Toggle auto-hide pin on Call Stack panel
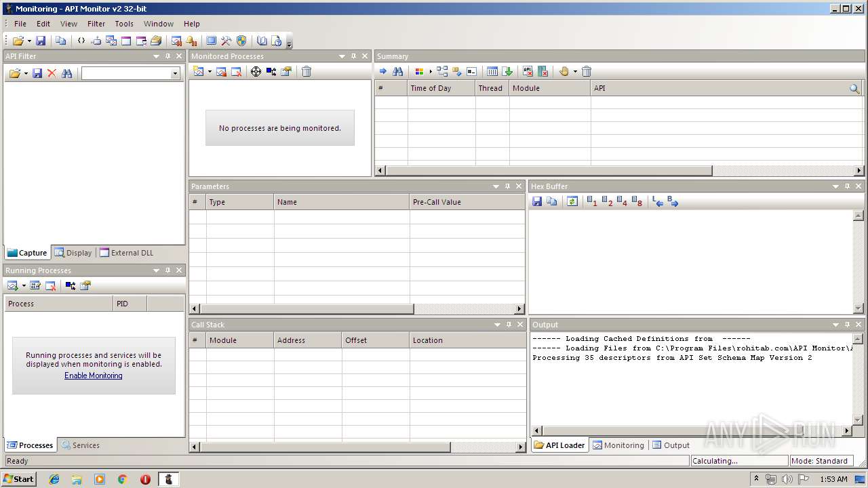 coord(509,325)
